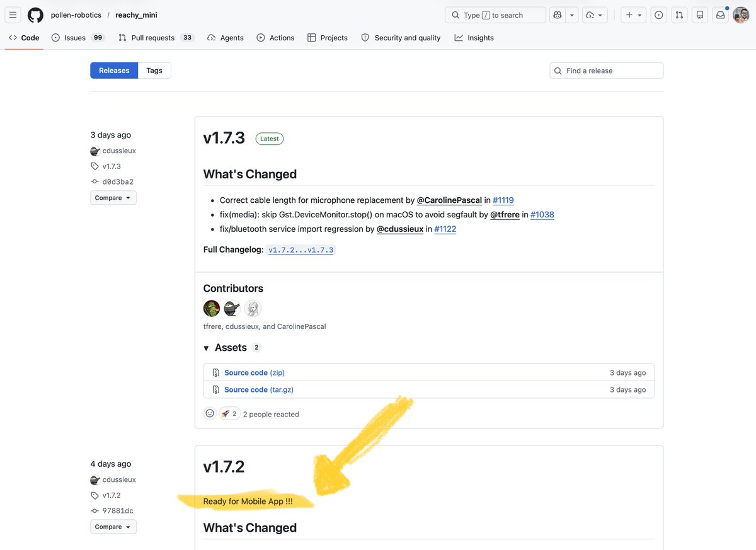Open Copilot chat icon
The width and height of the screenshot is (756, 550).
tap(557, 15)
